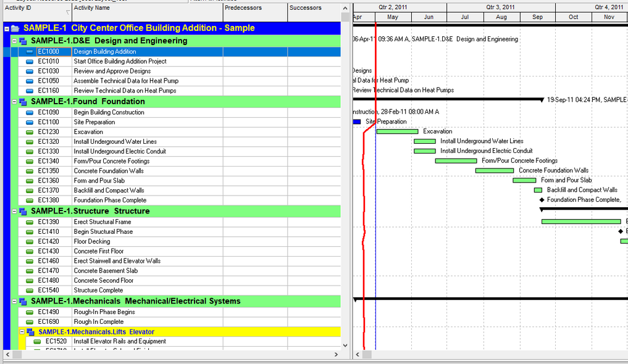Click the green activity icon for EC1490

click(30, 312)
